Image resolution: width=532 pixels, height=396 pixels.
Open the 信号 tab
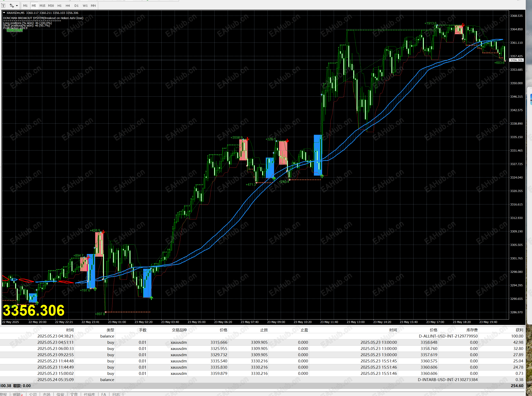pyautogui.click(x=60, y=394)
